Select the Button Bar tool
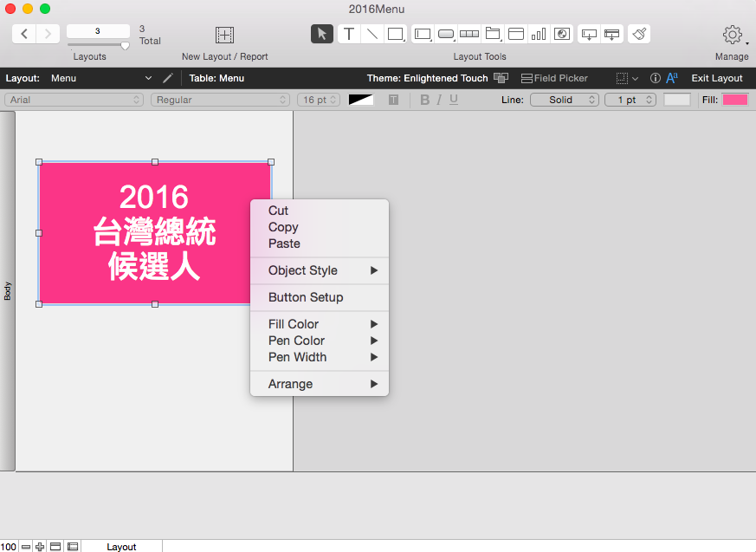Image resolution: width=756 pixels, height=552 pixels. pyautogui.click(x=469, y=34)
